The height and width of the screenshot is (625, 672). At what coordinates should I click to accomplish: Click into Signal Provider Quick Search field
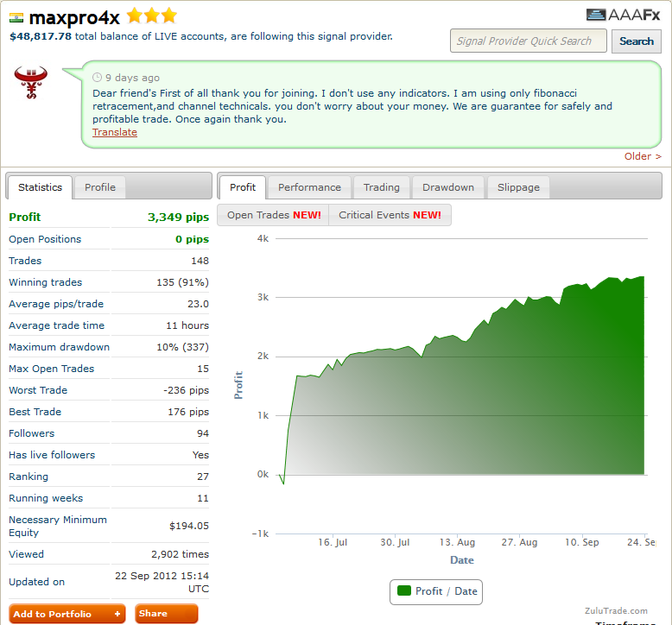[x=528, y=41]
